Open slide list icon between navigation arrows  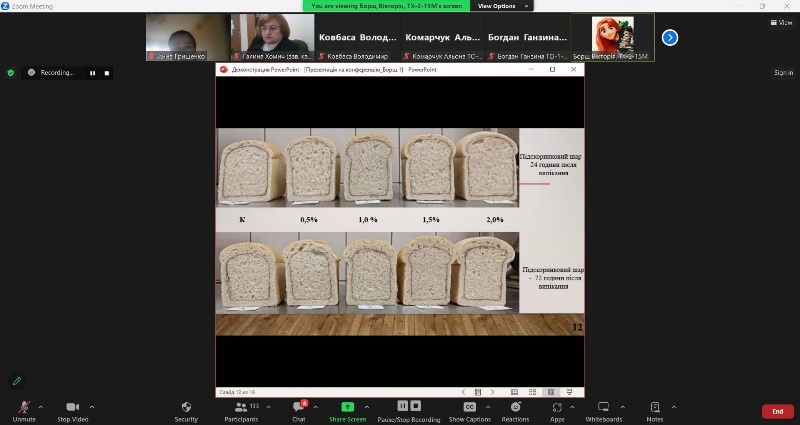tap(478, 392)
